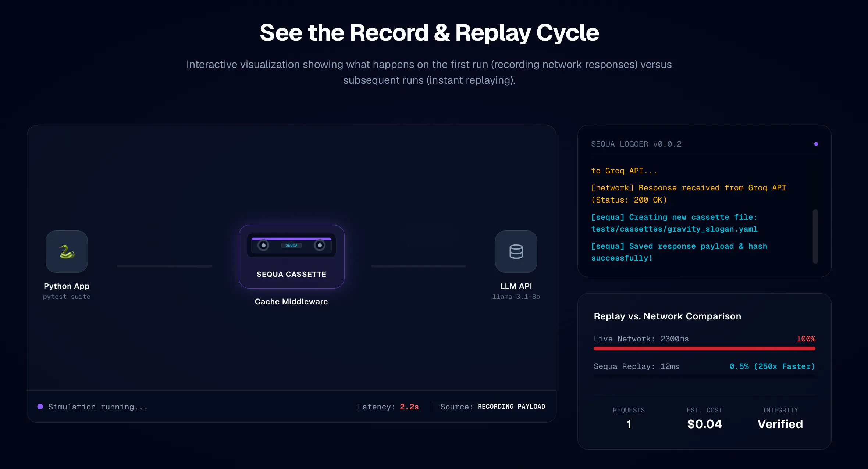Click the '0.5% (250x Faster)' value
This screenshot has width=868, height=469.
pyautogui.click(x=772, y=366)
